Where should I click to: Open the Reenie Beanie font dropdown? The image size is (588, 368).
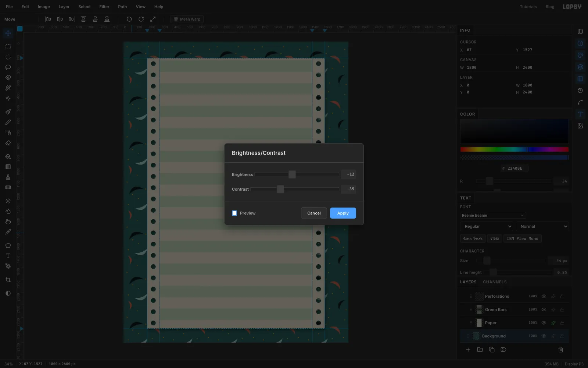pyautogui.click(x=493, y=215)
